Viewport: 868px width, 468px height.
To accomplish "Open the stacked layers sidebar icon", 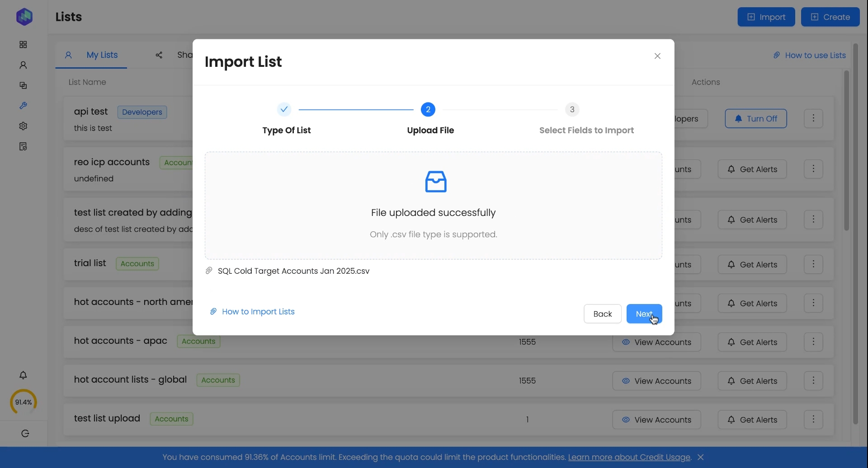I will tap(23, 86).
